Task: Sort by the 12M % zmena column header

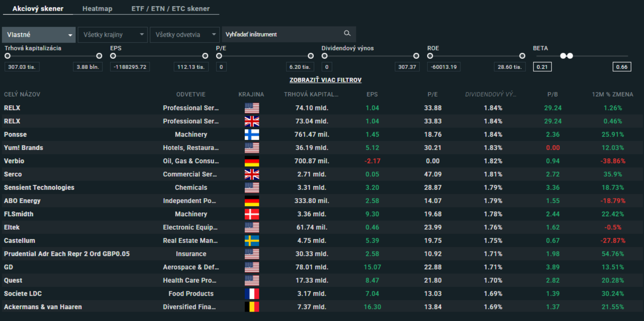Action: pos(612,94)
